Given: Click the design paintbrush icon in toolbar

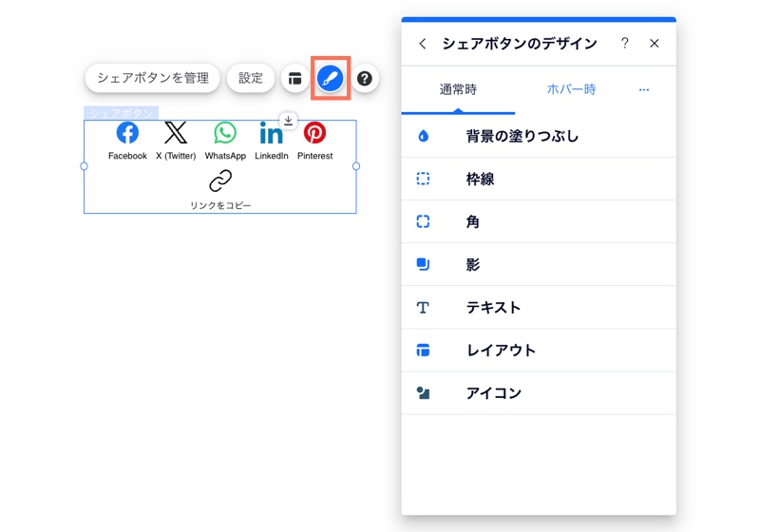Looking at the screenshot, I should [x=330, y=78].
